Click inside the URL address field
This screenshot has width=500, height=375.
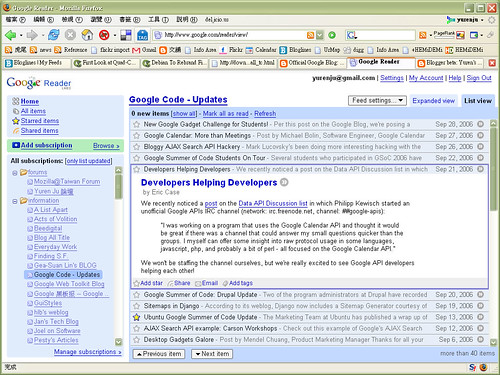(235, 35)
